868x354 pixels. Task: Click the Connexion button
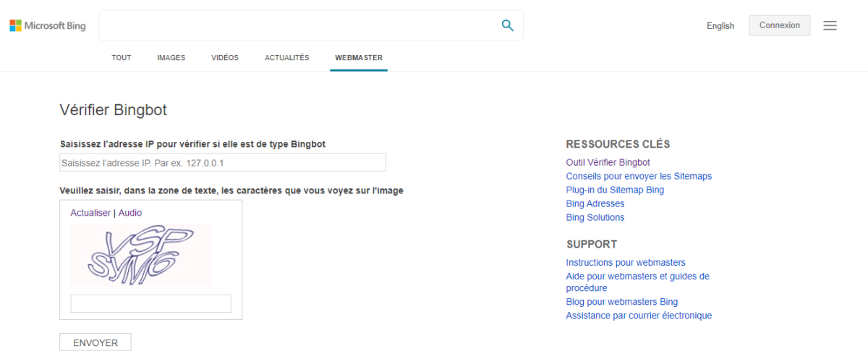pos(780,25)
